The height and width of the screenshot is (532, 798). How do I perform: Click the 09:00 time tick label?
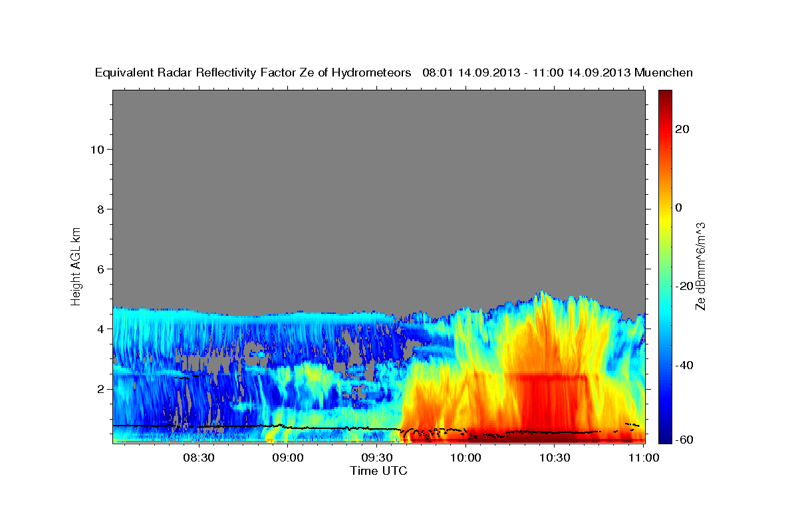289,458
